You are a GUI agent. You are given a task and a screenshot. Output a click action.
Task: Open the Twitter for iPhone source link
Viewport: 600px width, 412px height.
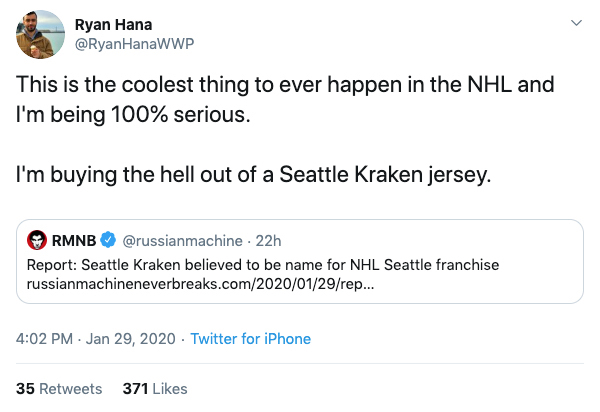[250, 339]
